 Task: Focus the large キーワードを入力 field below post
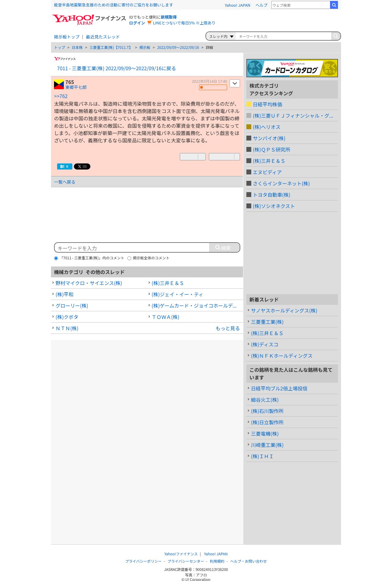132,248
